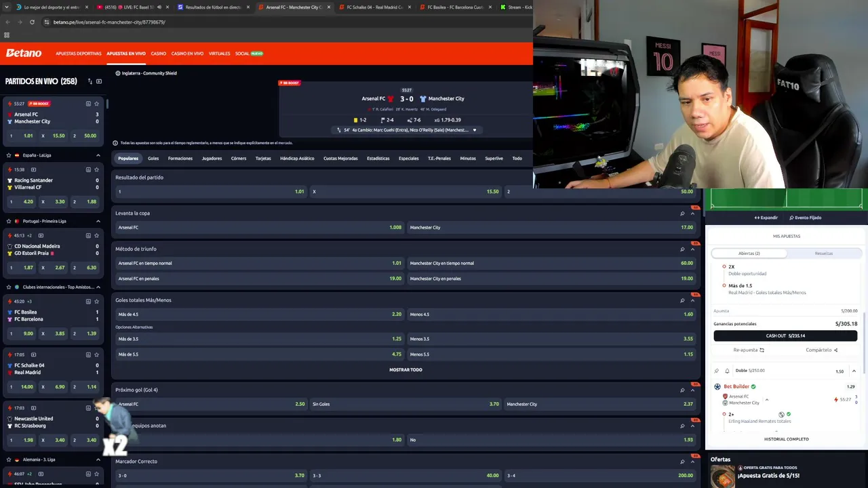Click MOSTRAR TODO under goal totals
The width and height of the screenshot is (868, 488).
[x=406, y=370]
